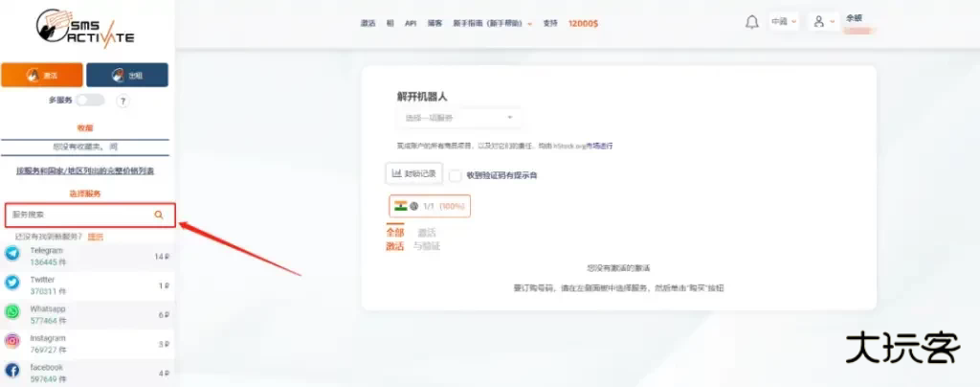
Task: Click the orange Activate button
Action: tap(41, 75)
